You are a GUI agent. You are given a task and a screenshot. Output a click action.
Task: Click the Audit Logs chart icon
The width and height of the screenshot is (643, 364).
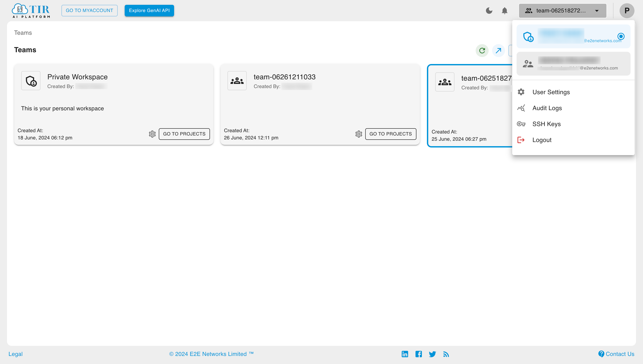521,108
